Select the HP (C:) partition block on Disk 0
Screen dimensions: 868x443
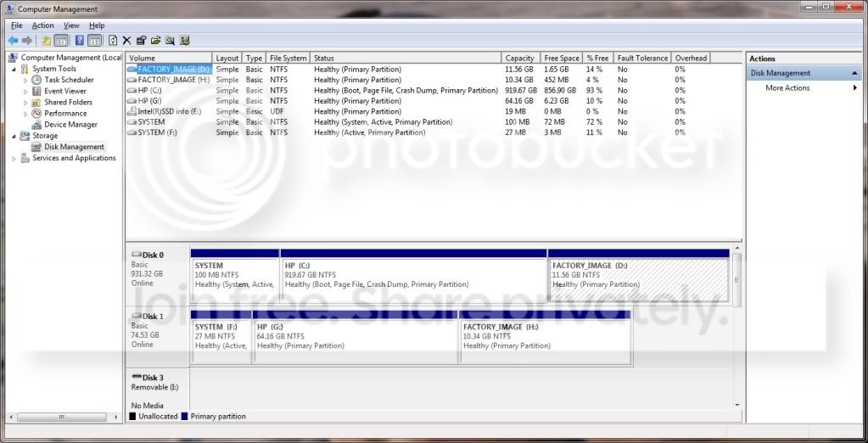(413, 275)
